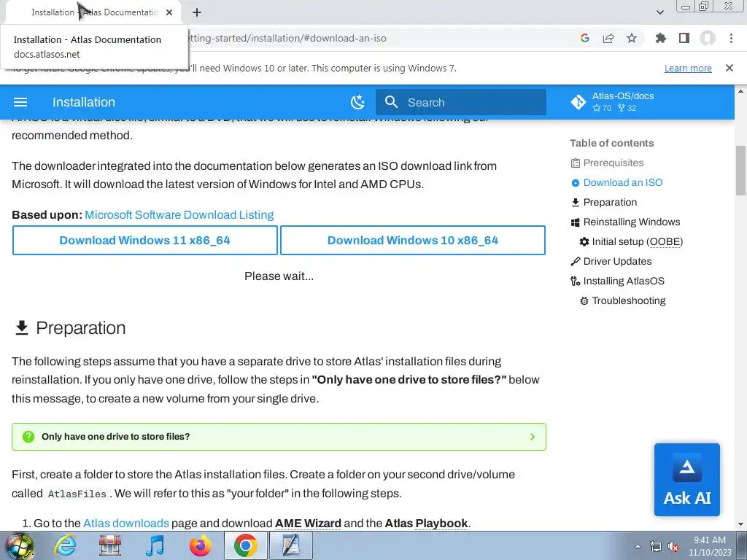Share this page icon in address bar
The image size is (747, 560).
pos(608,38)
